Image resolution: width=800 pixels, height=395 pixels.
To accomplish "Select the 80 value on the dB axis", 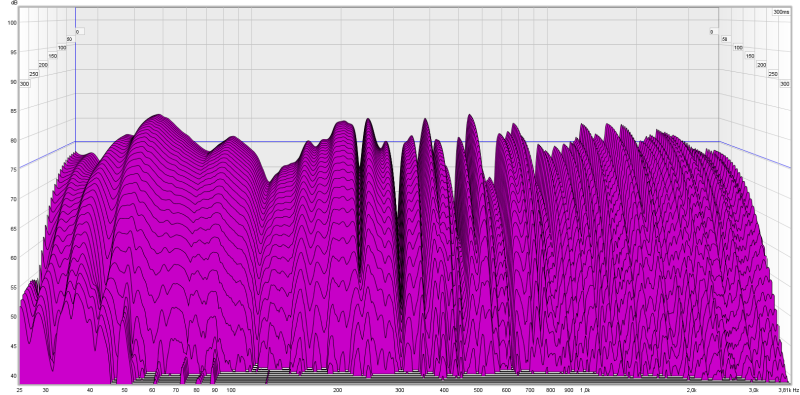I will 14,140.
